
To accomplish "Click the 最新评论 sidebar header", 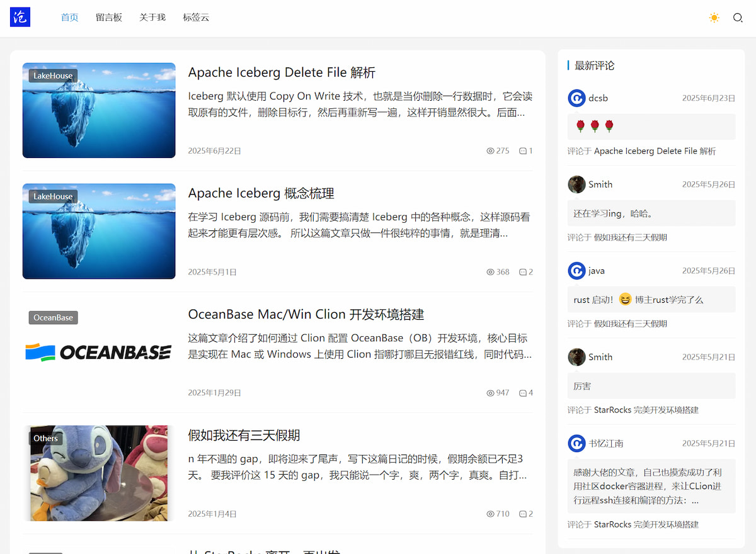I will 592,65.
